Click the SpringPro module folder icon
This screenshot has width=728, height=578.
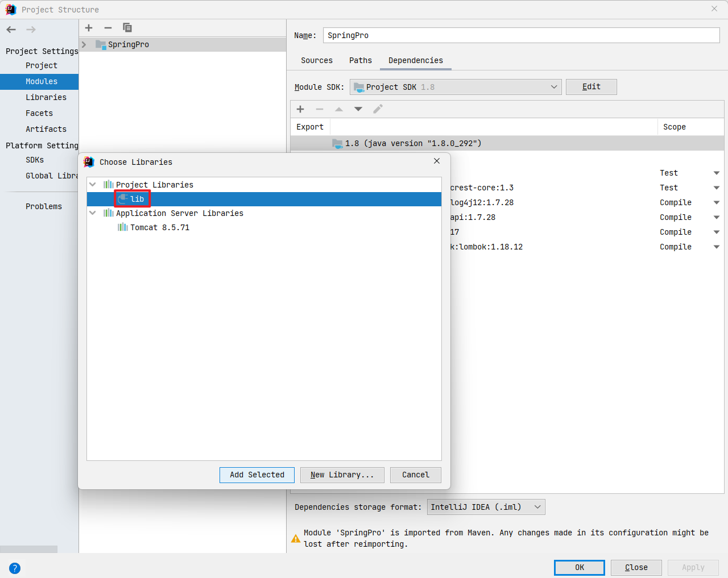point(101,44)
